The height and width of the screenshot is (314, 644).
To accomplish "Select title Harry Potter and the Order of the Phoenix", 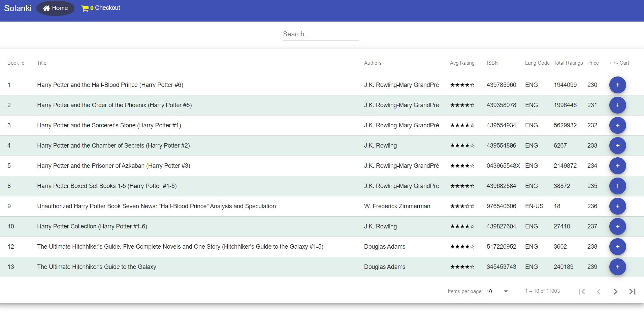I will [115, 105].
